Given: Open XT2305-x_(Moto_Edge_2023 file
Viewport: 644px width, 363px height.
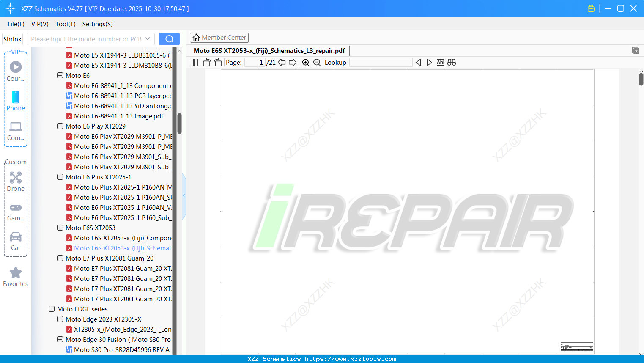Looking at the screenshot, I should coord(119,330).
